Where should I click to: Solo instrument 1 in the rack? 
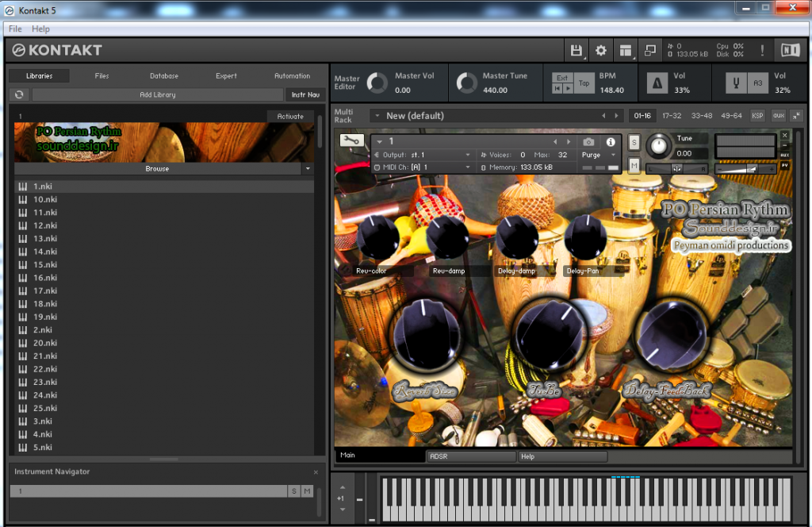click(x=634, y=143)
